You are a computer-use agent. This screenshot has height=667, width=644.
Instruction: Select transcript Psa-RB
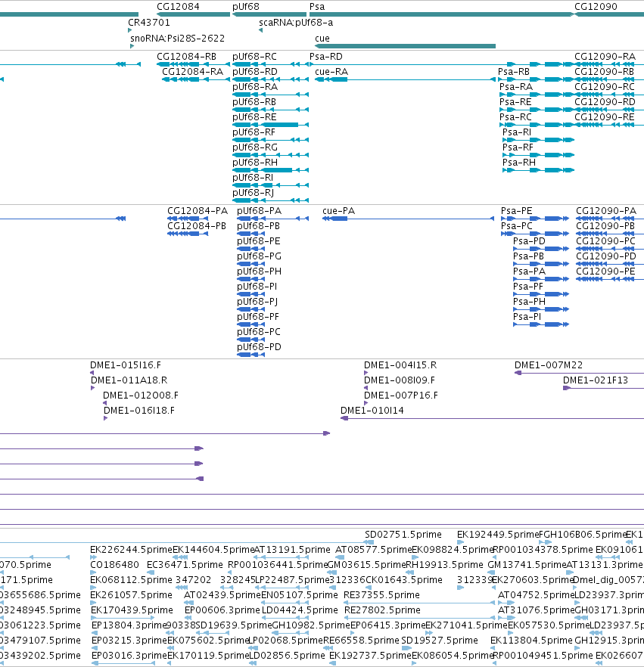514,71
